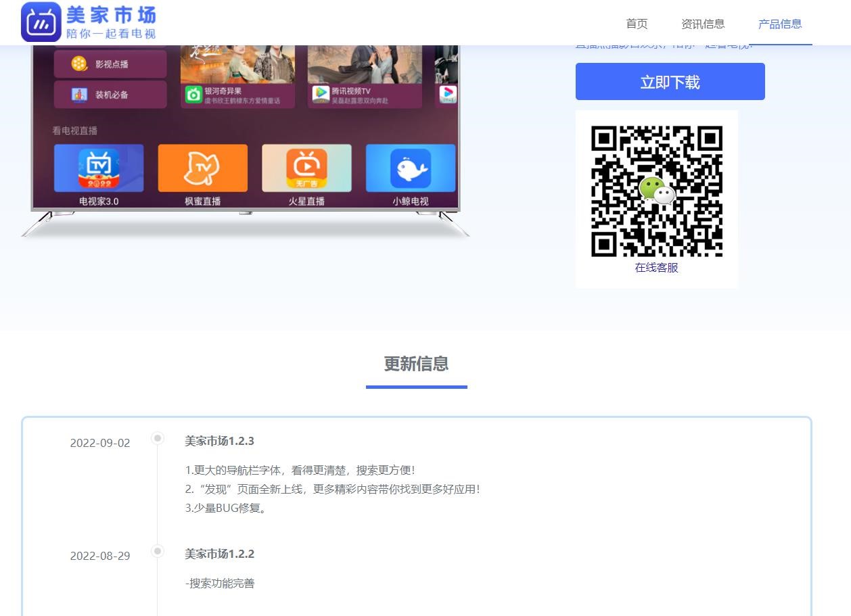Click the 在线客服 link

click(656, 268)
